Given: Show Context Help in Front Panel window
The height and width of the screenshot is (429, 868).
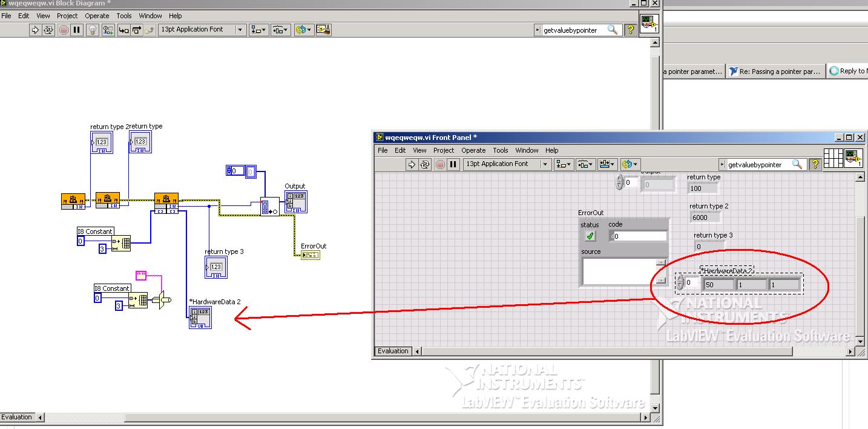Looking at the screenshot, I should 815,164.
